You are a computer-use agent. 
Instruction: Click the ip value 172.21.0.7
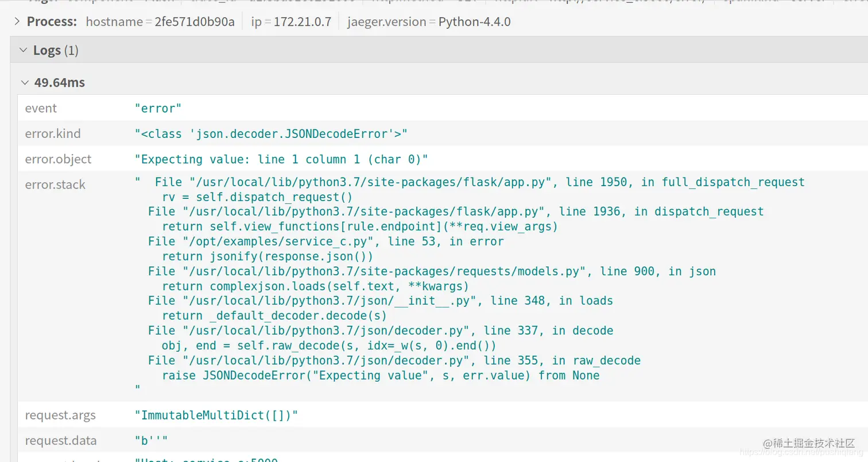(303, 22)
